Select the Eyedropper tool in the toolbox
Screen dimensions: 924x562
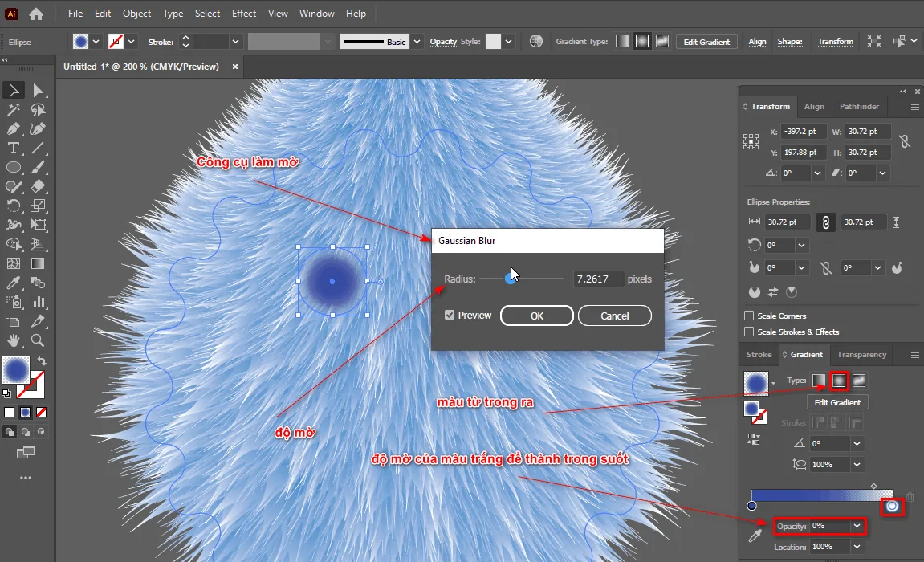[x=14, y=283]
